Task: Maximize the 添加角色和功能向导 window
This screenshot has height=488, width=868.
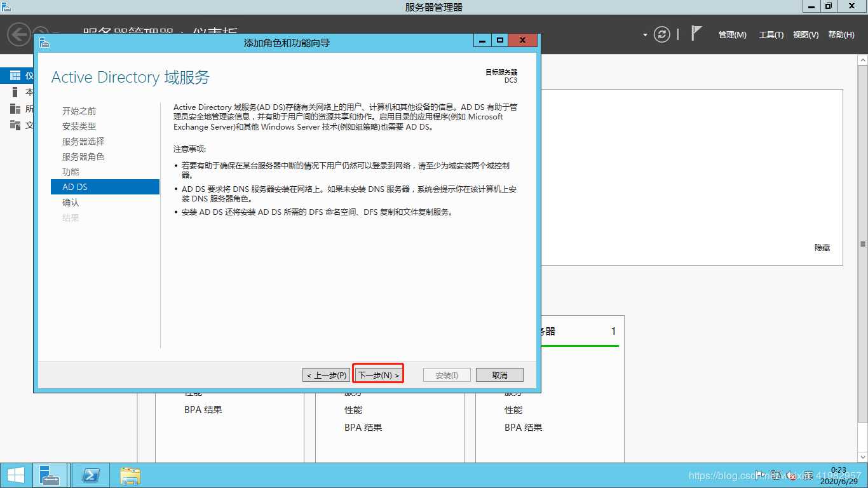Action: click(499, 41)
